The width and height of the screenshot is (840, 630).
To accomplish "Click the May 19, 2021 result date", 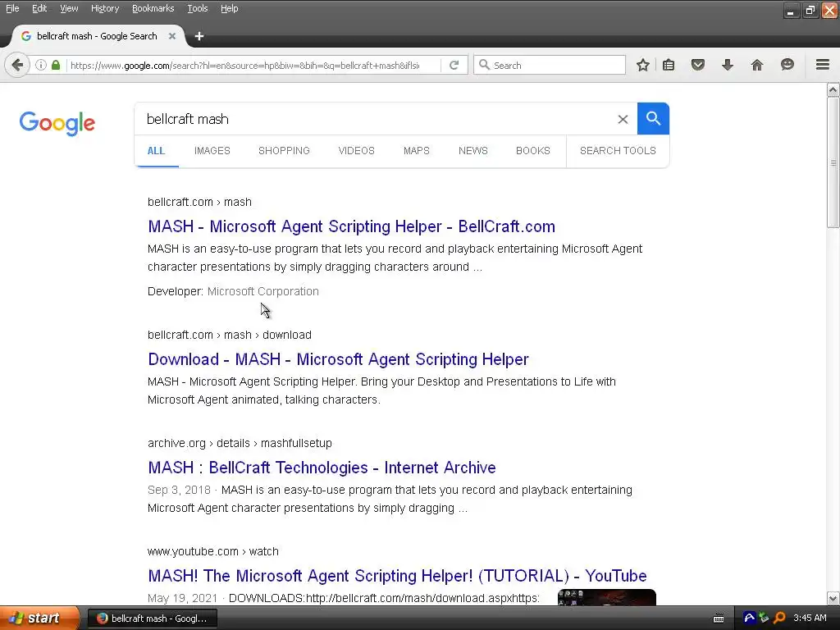I will click(183, 598).
